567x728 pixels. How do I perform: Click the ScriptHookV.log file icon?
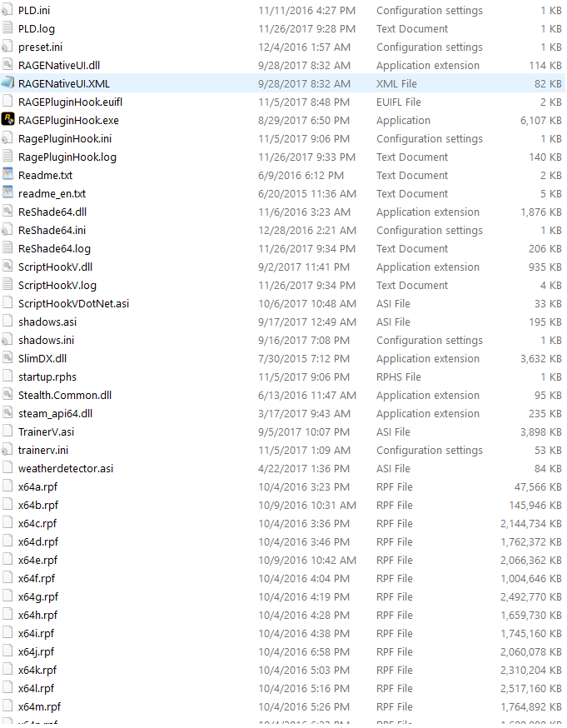coord(7,285)
